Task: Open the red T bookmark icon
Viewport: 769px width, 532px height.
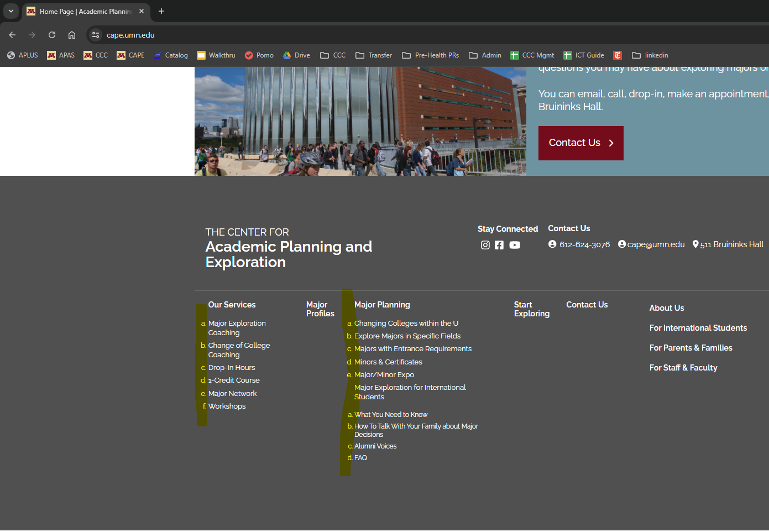Action: click(x=618, y=55)
